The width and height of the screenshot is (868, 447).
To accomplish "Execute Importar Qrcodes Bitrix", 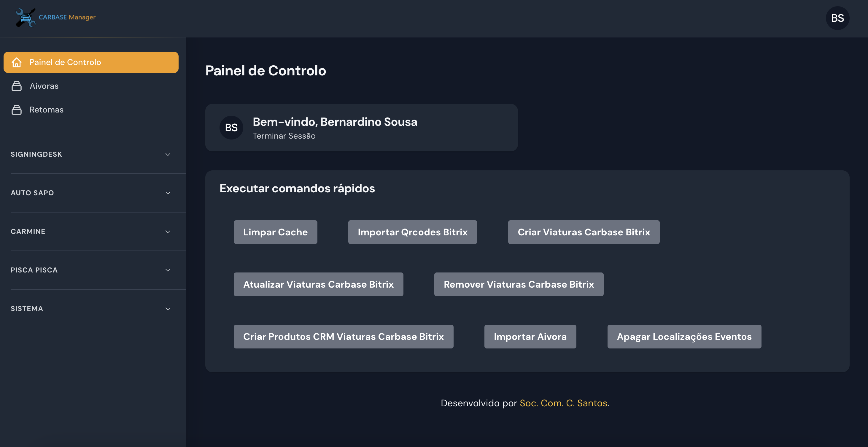I will point(412,232).
